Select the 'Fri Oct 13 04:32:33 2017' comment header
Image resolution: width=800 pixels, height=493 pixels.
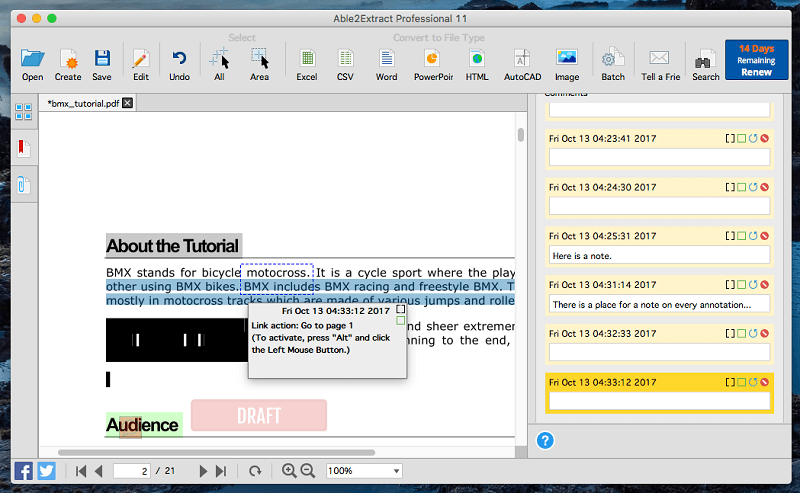coord(603,333)
